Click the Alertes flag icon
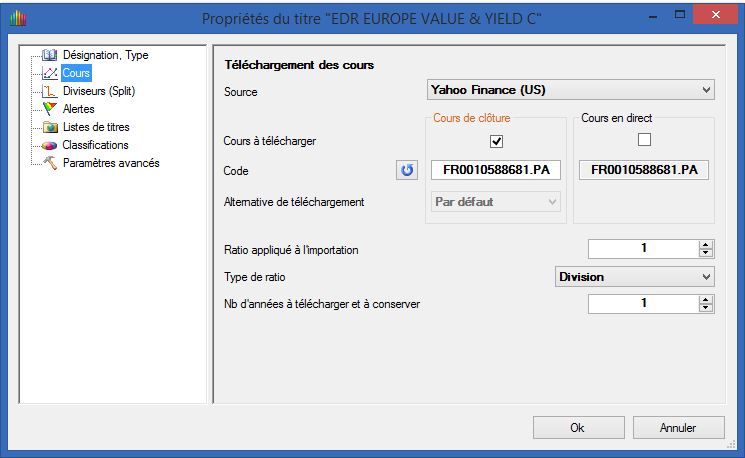745x458 pixels. (x=50, y=109)
